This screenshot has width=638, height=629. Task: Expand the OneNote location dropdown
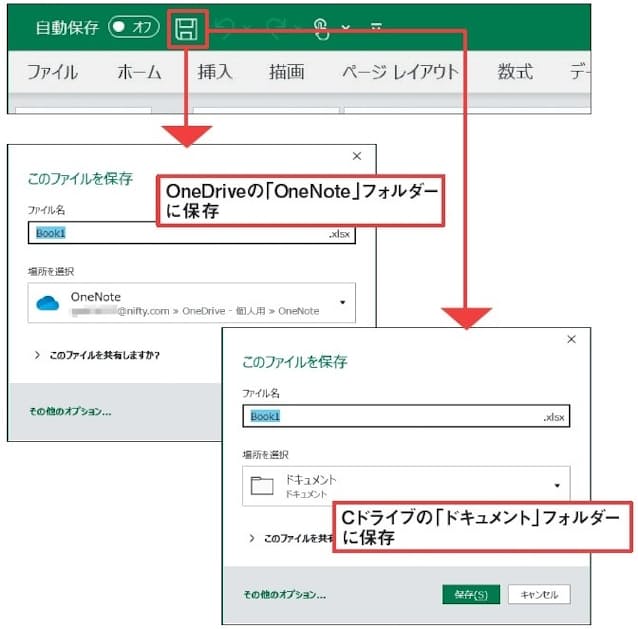(x=342, y=303)
